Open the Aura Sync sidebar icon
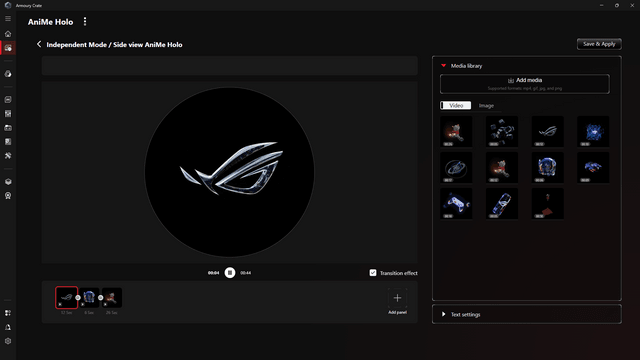This screenshot has height=360, width=640. pos(8,74)
